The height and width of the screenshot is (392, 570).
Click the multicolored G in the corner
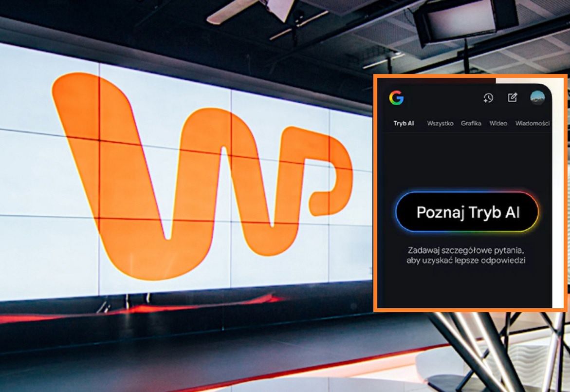click(x=396, y=98)
